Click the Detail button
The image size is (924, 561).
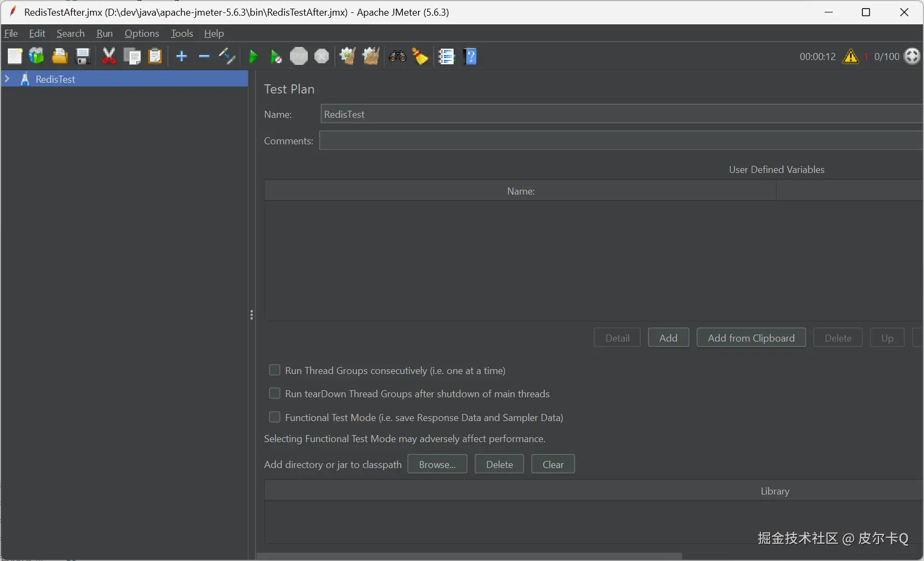(x=617, y=338)
